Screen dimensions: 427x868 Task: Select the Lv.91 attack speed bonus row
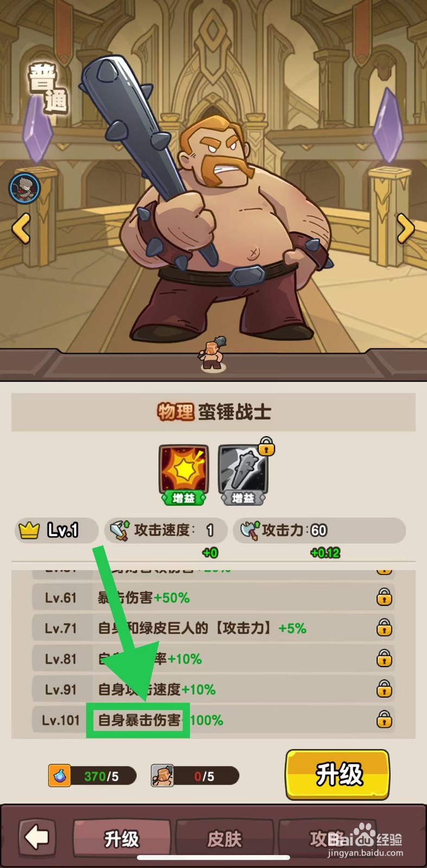213,689
